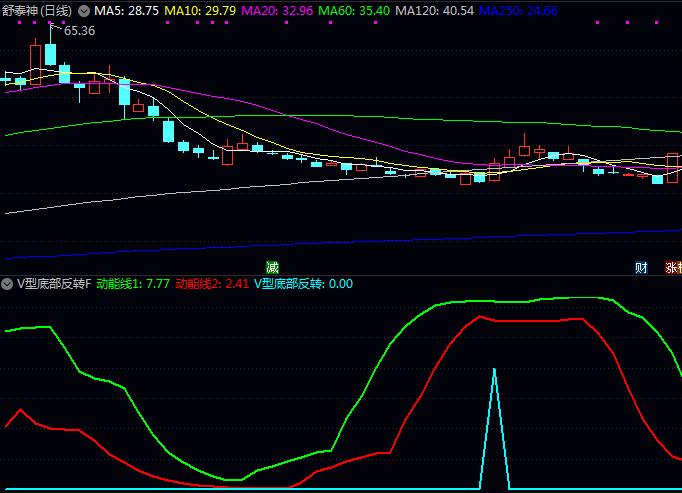Expand the dropdown icon before V型底部反转F
The image size is (682, 493).
(x=8, y=283)
